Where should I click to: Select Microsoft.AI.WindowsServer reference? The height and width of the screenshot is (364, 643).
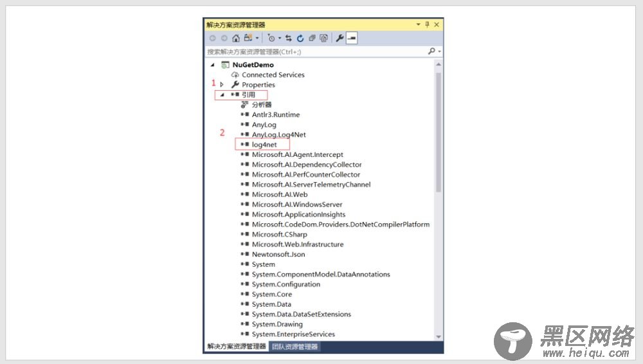point(297,205)
